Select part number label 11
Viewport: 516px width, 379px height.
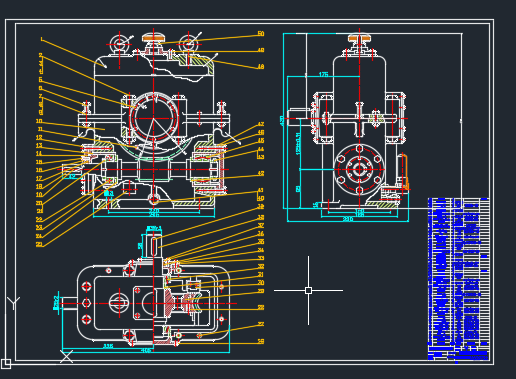40,129
